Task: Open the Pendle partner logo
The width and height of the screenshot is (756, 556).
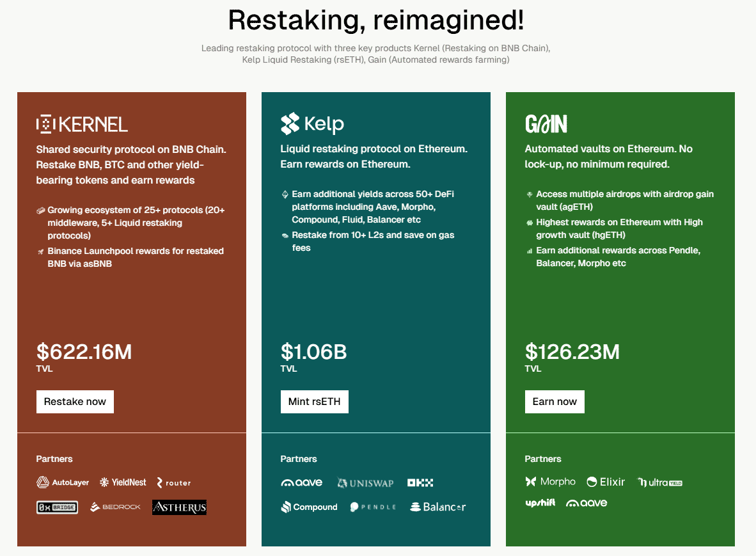Action: pos(373,507)
